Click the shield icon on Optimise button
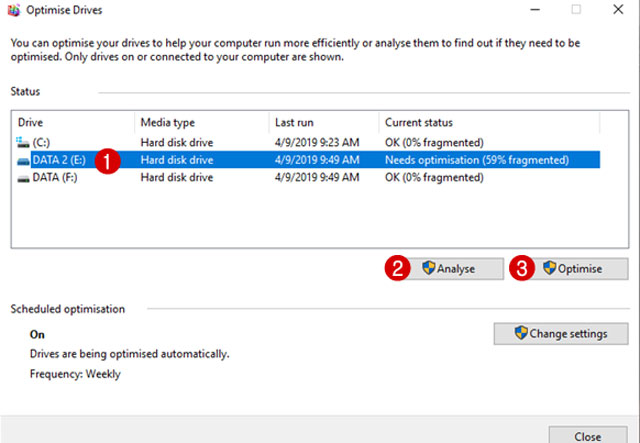The width and height of the screenshot is (640, 443). tap(549, 269)
